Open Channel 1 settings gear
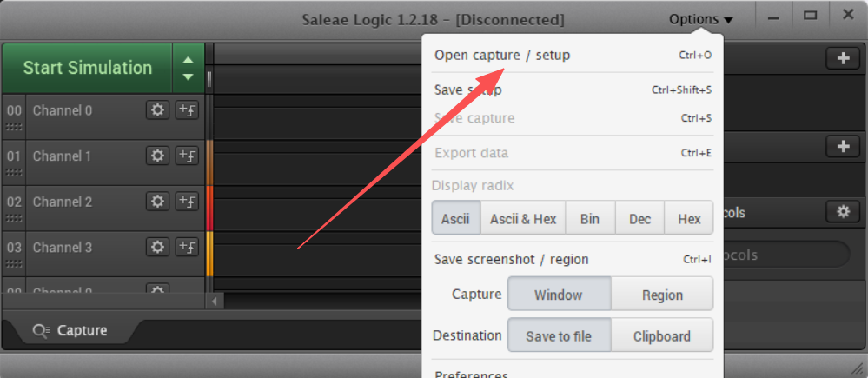 pos(157,156)
